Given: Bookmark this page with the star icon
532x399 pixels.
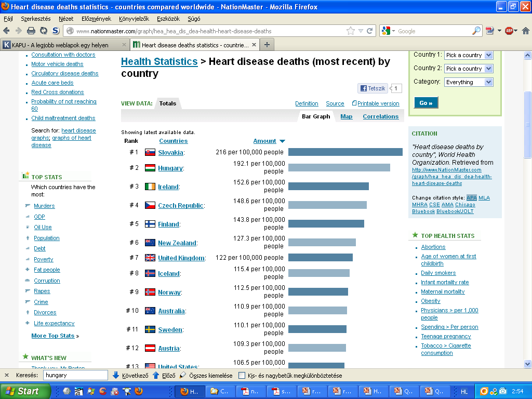Looking at the screenshot, I should click(x=351, y=31).
